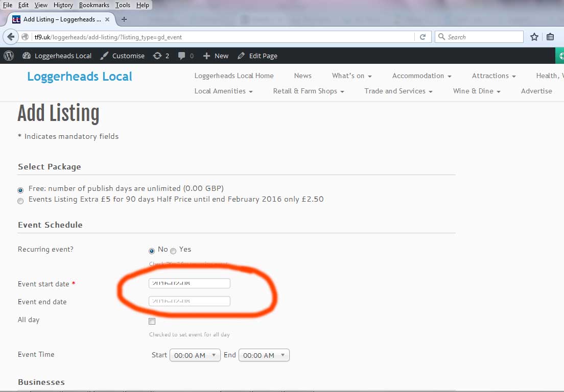
Task: Open the new tab plus button
Action: click(x=124, y=19)
